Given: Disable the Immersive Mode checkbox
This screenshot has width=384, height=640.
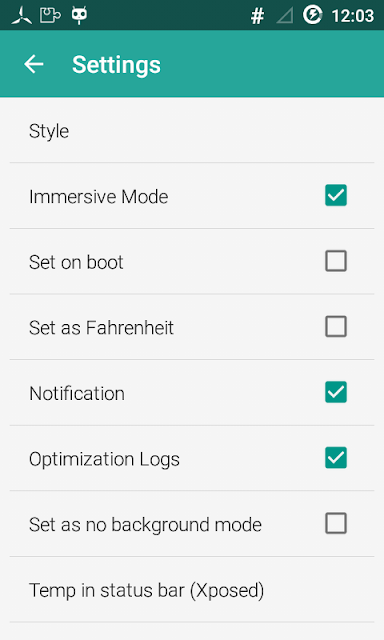Looking at the screenshot, I should (336, 195).
